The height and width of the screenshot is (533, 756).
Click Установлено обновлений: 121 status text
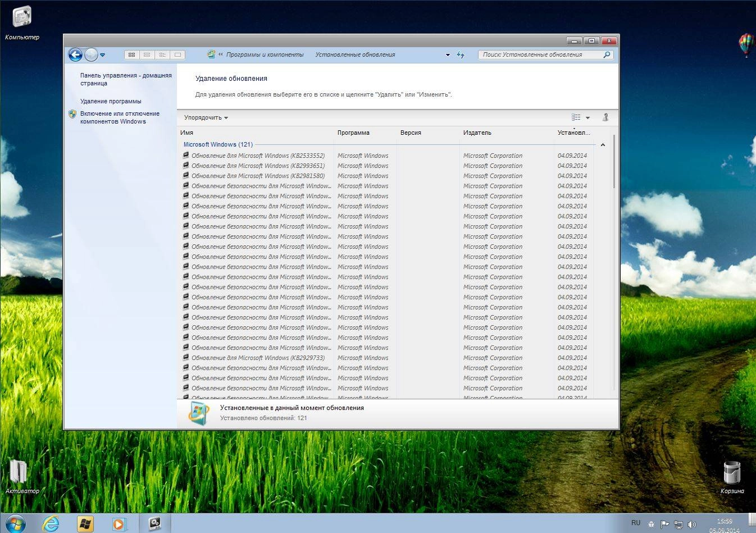pos(263,418)
